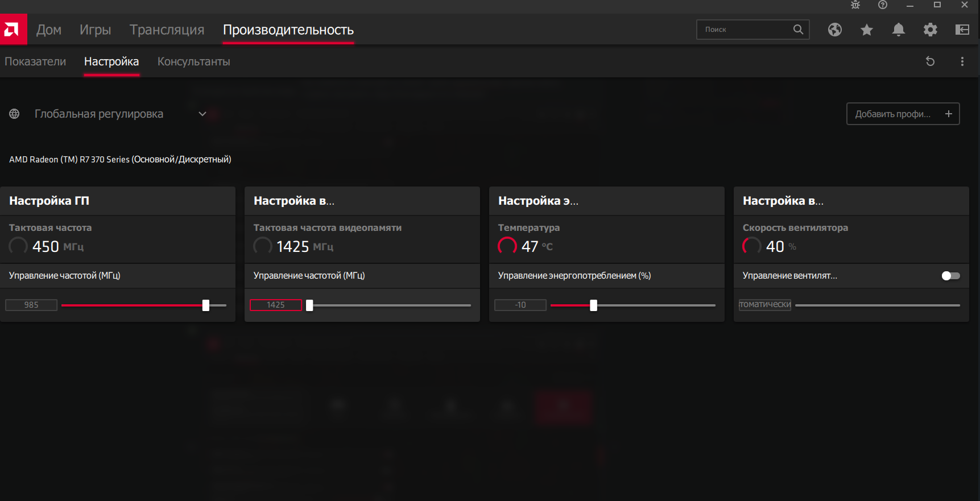The width and height of the screenshot is (980, 501).
Task: Open the three-dot more options menu
Action: click(x=962, y=61)
